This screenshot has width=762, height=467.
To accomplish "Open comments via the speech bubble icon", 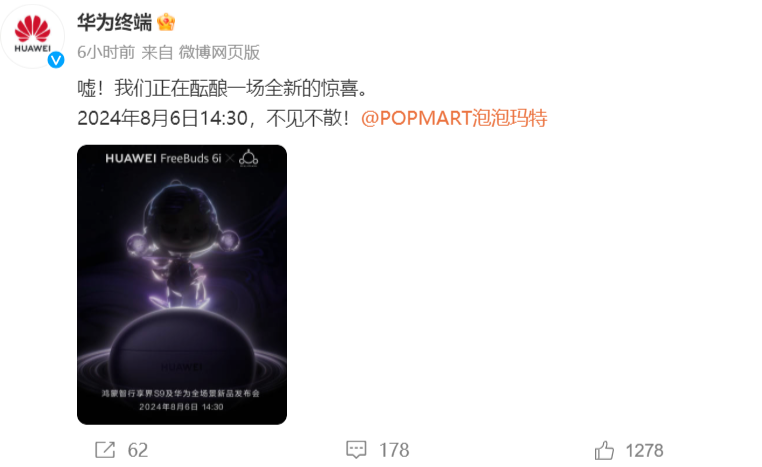I will tap(356, 450).
